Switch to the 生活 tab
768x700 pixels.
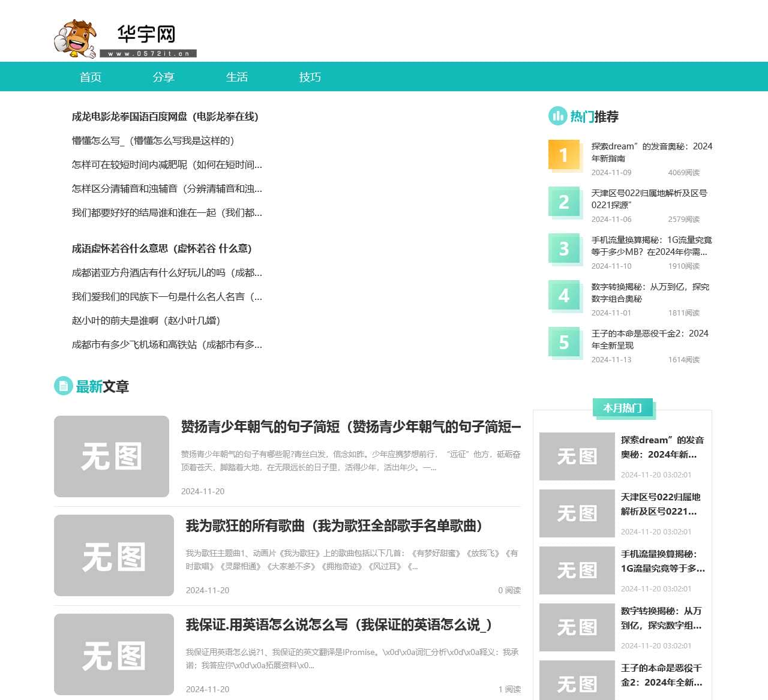coord(238,77)
